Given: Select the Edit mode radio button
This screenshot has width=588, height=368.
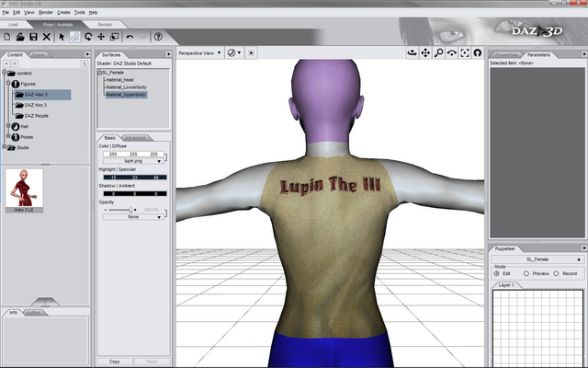Looking at the screenshot, I should point(496,274).
